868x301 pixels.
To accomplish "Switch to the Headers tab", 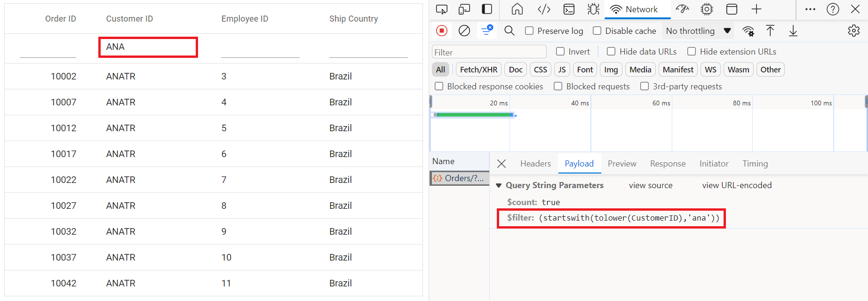I will (535, 164).
